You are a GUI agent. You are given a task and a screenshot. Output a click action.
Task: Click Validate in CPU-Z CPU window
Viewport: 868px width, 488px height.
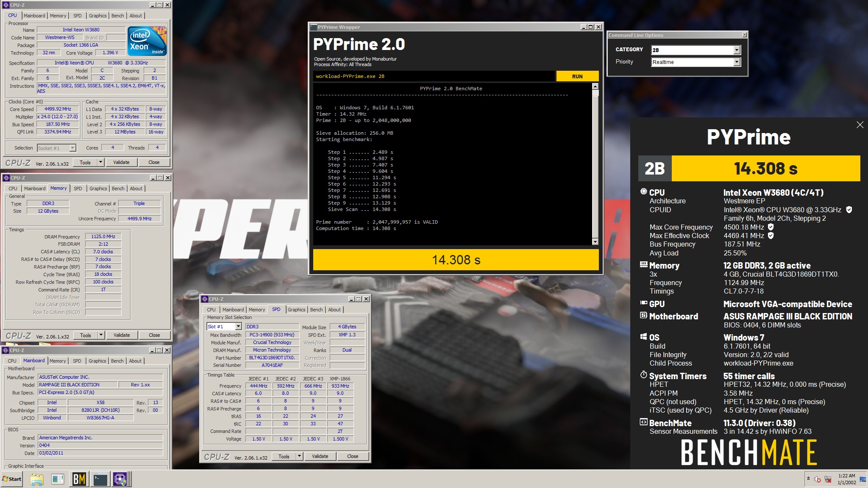pyautogui.click(x=121, y=162)
